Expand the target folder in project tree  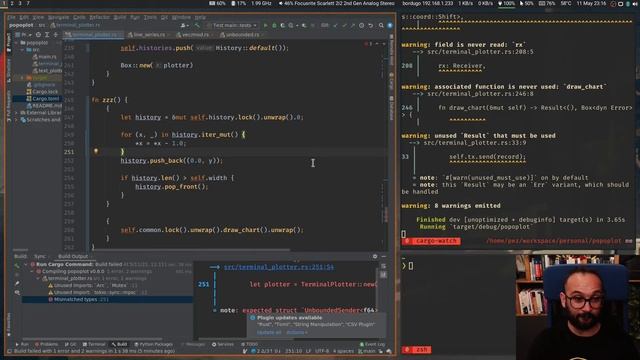(x=22, y=78)
